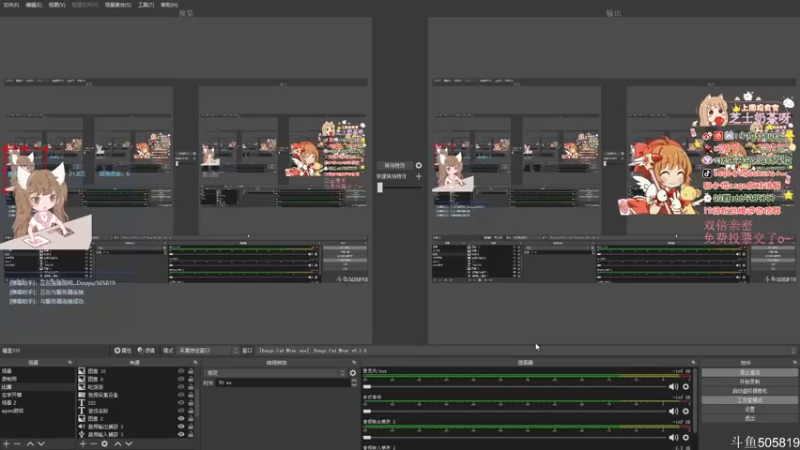The height and width of the screenshot is (450, 800).
Task: Add a quick transition with plus icon
Action: click(x=419, y=176)
